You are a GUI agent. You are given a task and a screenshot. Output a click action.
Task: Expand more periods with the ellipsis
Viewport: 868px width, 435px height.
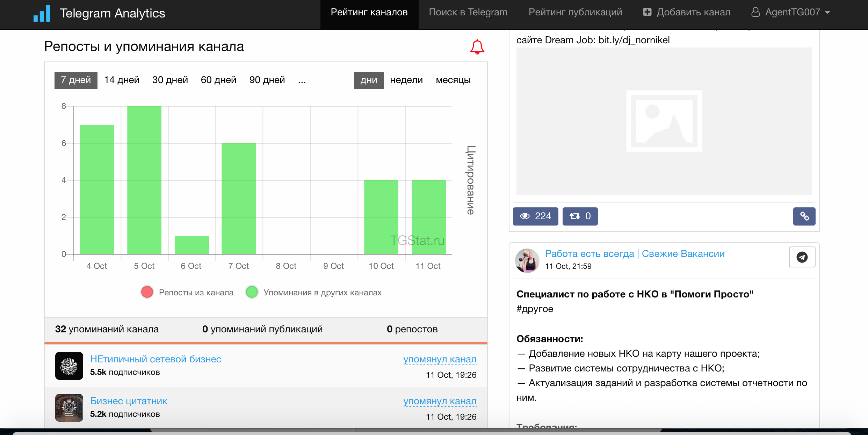point(302,80)
